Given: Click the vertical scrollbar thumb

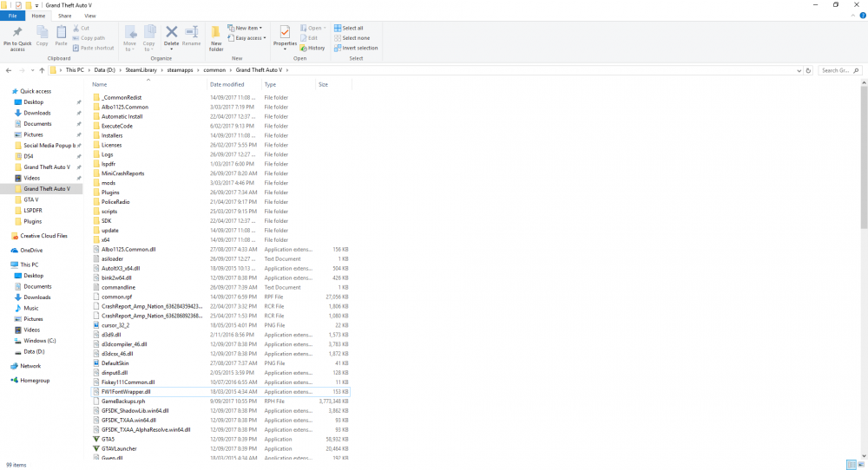Looking at the screenshot, I should point(864,158).
